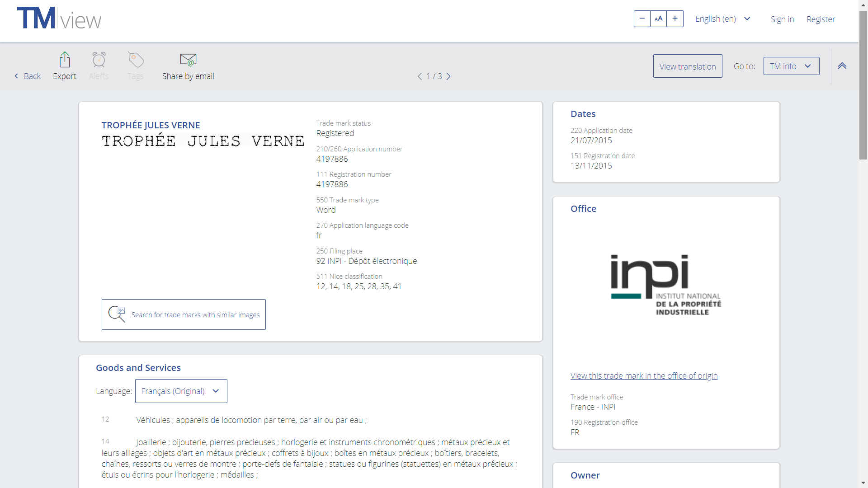
Task: Click the Office section heading
Action: 583,209
